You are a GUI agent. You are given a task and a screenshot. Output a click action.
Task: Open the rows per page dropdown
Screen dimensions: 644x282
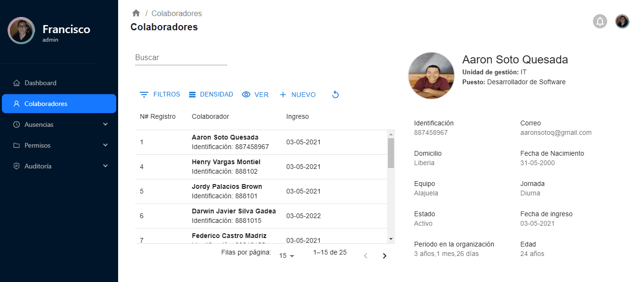(x=287, y=256)
